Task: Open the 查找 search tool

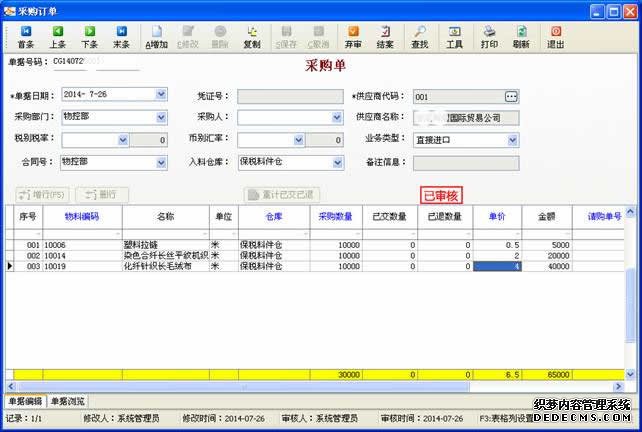Action: [420, 37]
